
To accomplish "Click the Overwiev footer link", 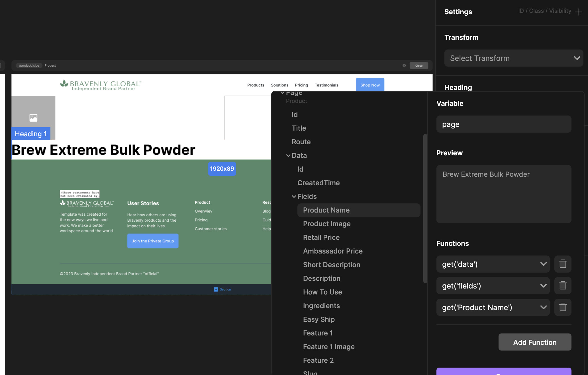I will (203, 211).
